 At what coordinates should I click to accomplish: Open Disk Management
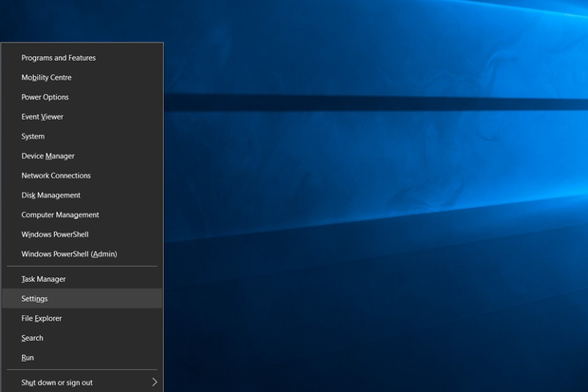point(83,196)
